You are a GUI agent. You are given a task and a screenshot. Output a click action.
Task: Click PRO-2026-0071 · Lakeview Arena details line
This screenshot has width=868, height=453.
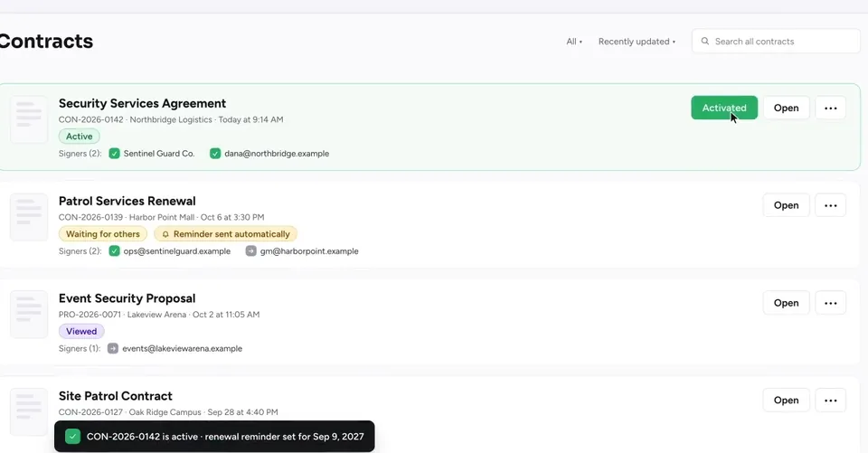(x=159, y=315)
